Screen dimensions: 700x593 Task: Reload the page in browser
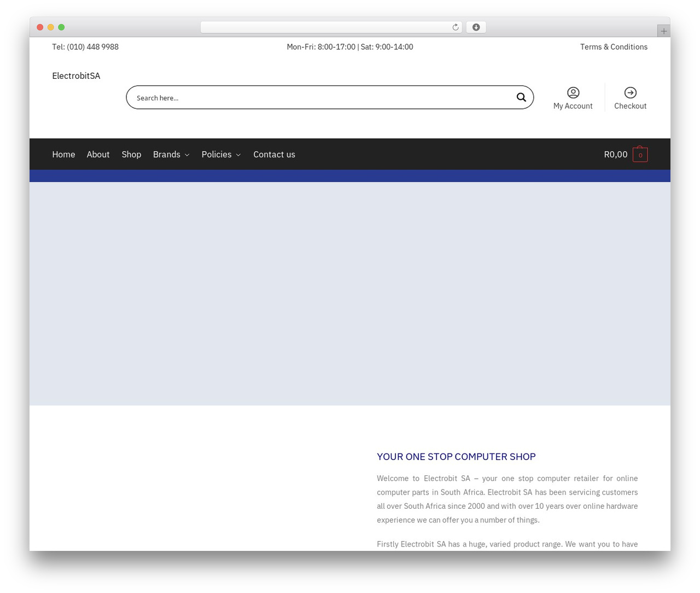click(x=455, y=27)
